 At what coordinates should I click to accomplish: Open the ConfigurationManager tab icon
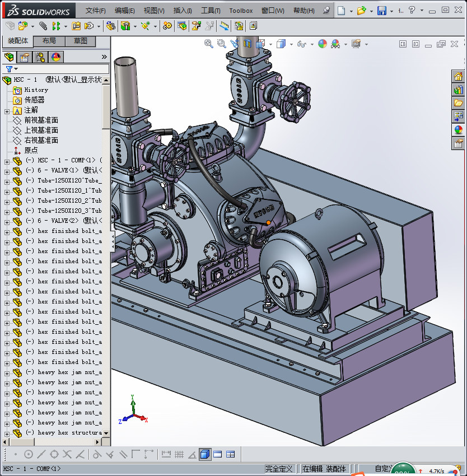pyautogui.click(x=40, y=57)
